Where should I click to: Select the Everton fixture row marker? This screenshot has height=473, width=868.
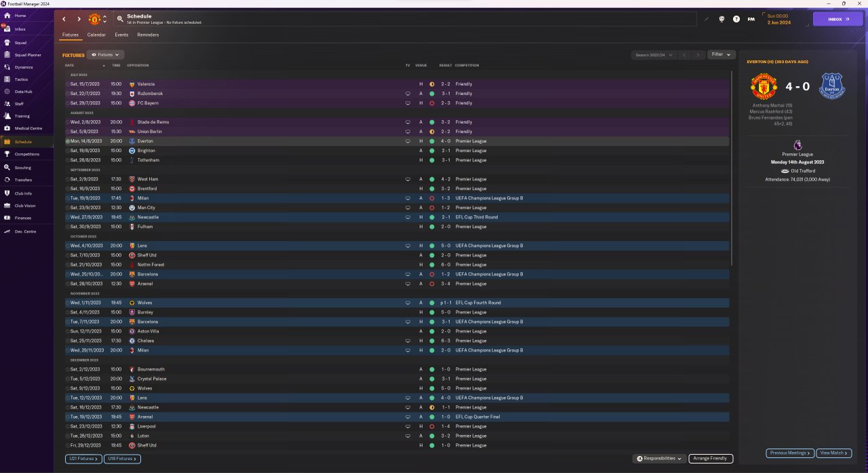pos(68,141)
